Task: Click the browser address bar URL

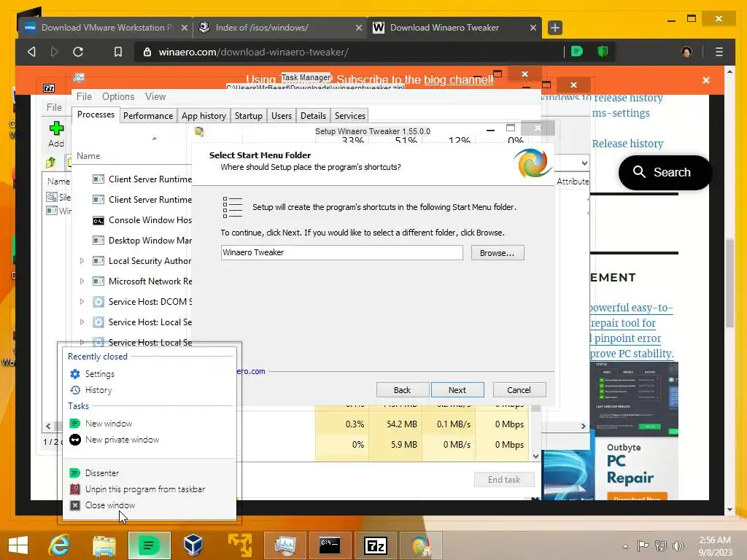Action: point(253,52)
